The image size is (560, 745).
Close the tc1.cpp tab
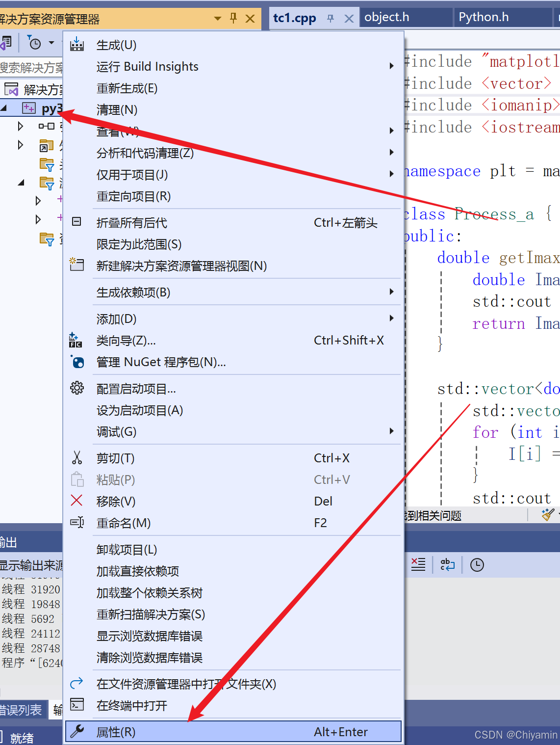point(349,19)
